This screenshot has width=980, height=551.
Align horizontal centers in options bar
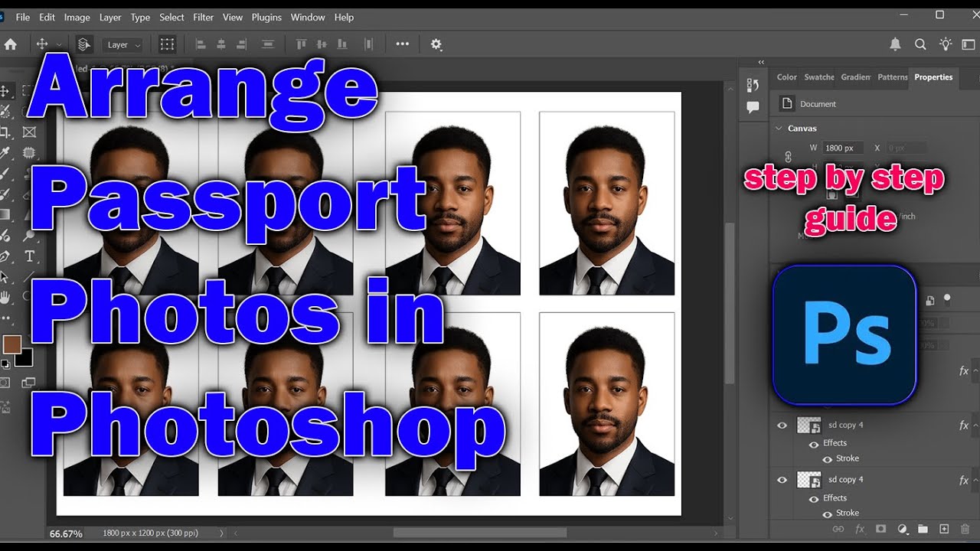(x=222, y=44)
